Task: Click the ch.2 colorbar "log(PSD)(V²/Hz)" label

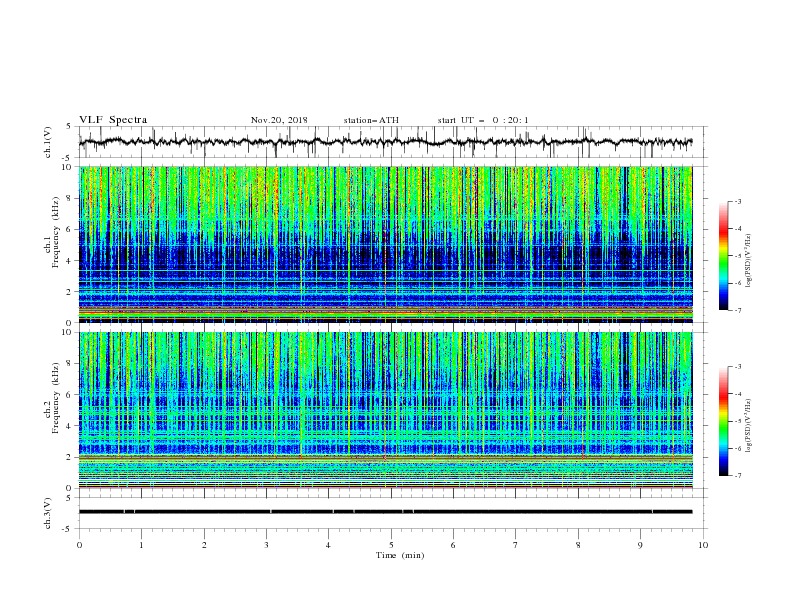Action: (748, 425)
